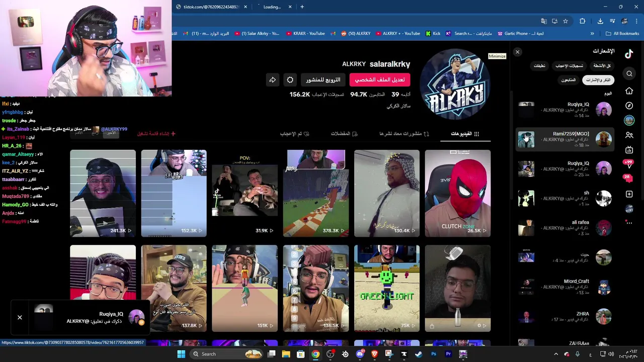Open the POV video with 31.9K views
The height and width of the screenshot is (362, 644).
(x=245, y=193)
